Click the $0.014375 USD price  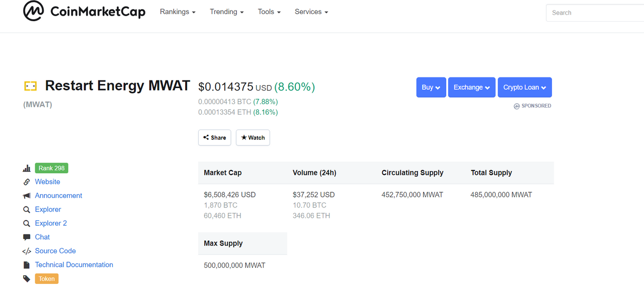point(235,87)
